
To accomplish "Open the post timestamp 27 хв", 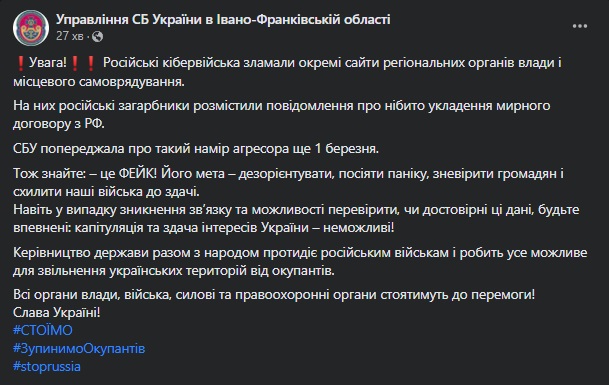I will pyautogui.click(x=70, y=36).
